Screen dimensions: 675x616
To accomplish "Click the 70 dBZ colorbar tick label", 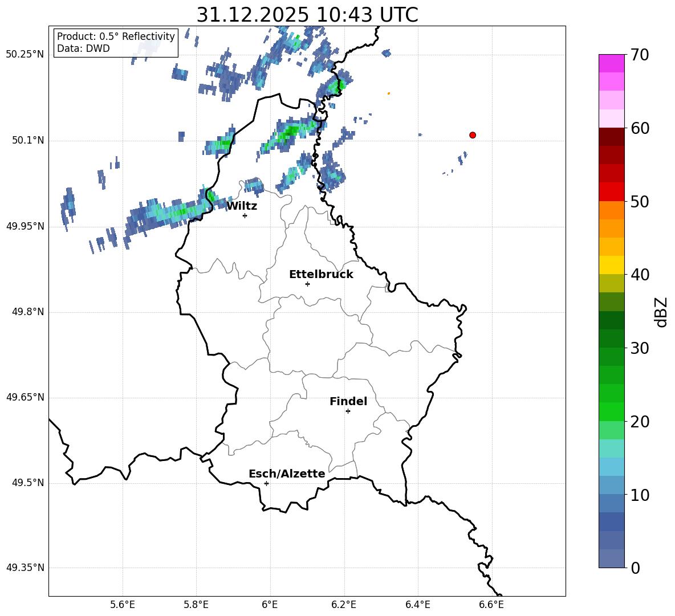I will coord(640,55).
